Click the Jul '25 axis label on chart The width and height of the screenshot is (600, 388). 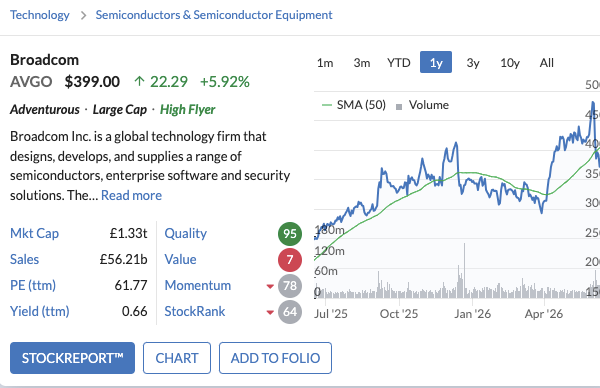(x=331, y=314)
